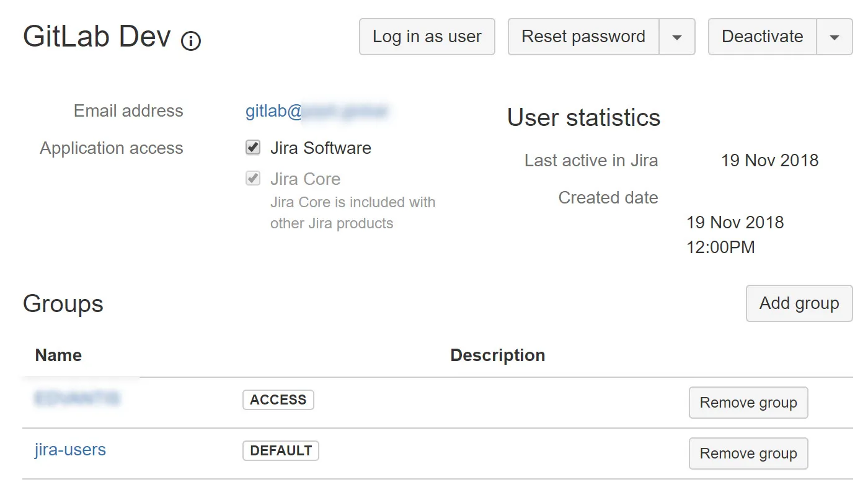Click the User statistics heading
The image size is (868, 487).
pyautogui.click(x=584, y=117)
